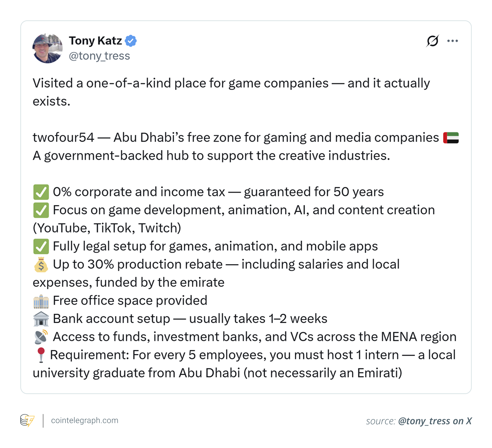Click the satellite emoji before MENA region line
This screenshot has height=448, width=492.
tap(41, 336)
